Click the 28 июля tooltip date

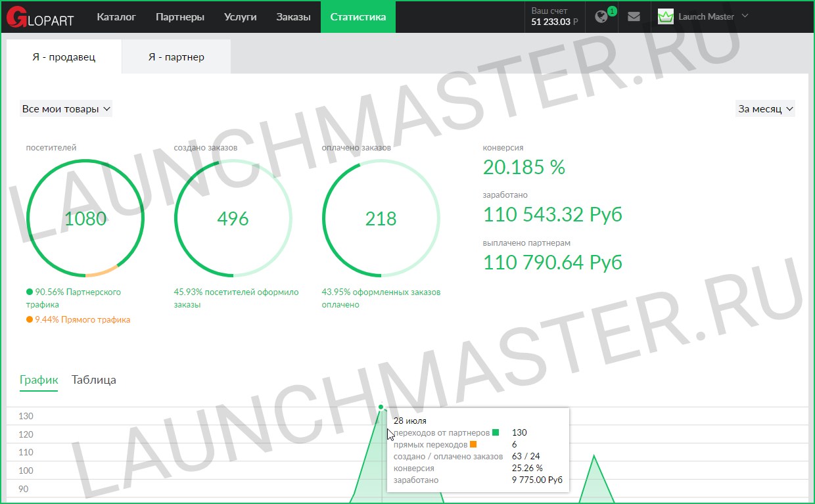tap(410, 421)
